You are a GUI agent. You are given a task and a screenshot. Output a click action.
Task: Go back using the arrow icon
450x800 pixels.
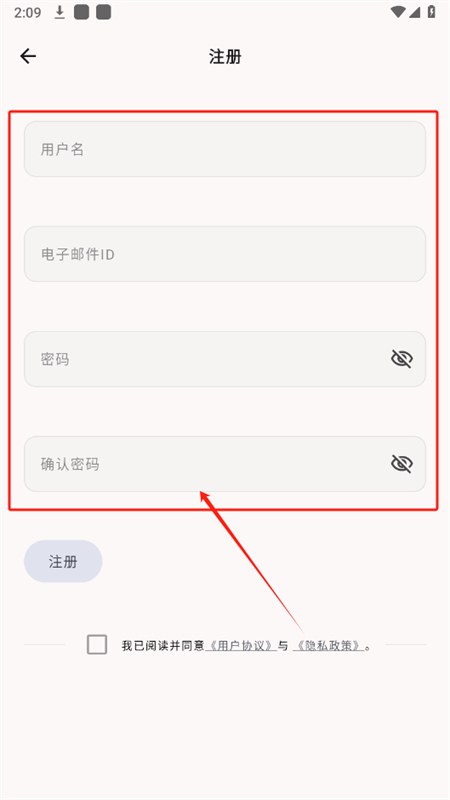tap(28, 56)
